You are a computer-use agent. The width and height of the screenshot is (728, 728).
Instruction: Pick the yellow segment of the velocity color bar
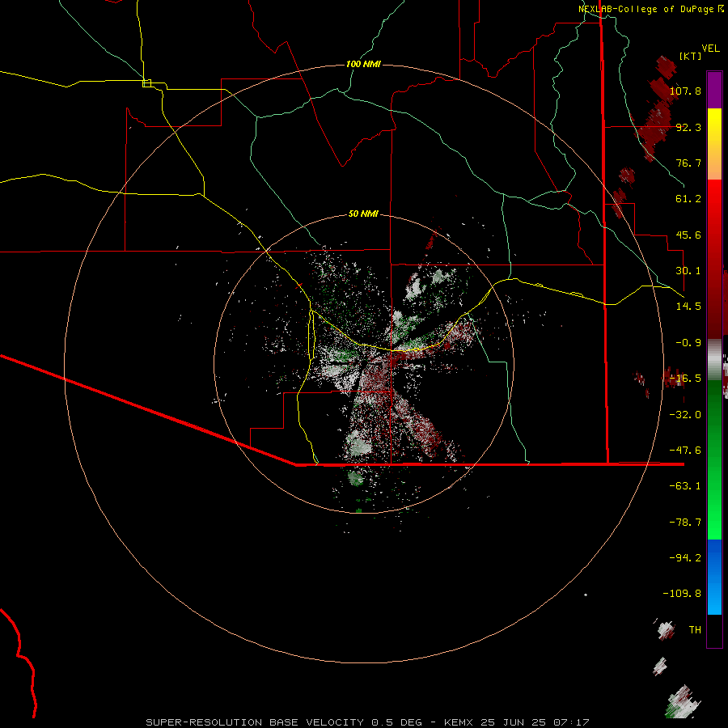(714, 144)
